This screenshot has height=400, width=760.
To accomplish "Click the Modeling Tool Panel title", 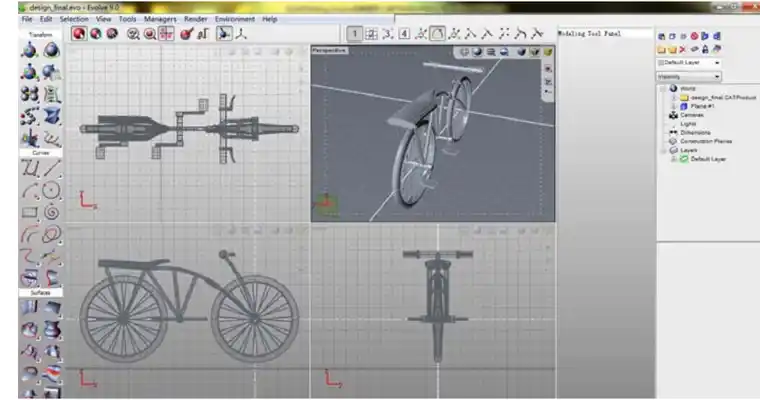I will 589,33.
